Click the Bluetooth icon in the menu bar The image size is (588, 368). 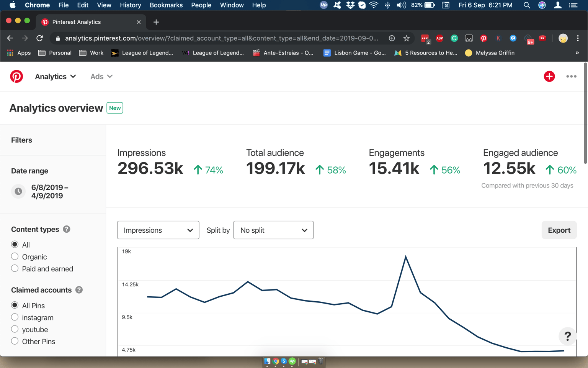tap(387, 5)
